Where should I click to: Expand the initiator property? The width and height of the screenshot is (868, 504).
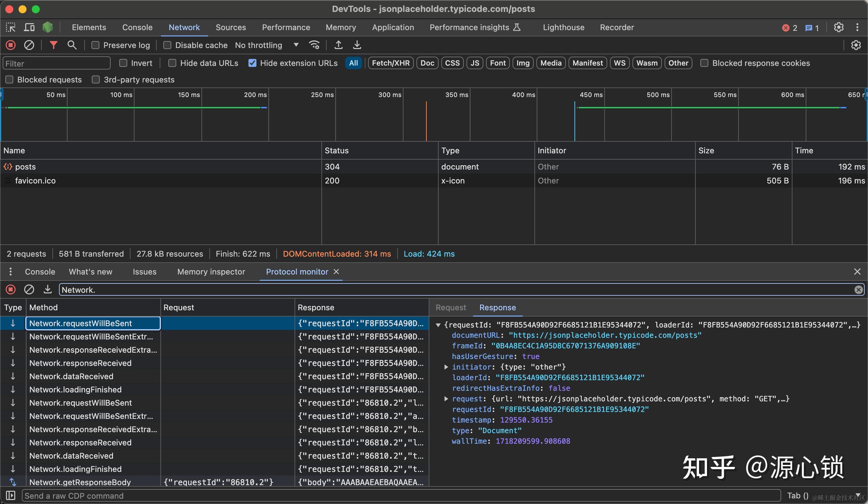pos(446,367)
